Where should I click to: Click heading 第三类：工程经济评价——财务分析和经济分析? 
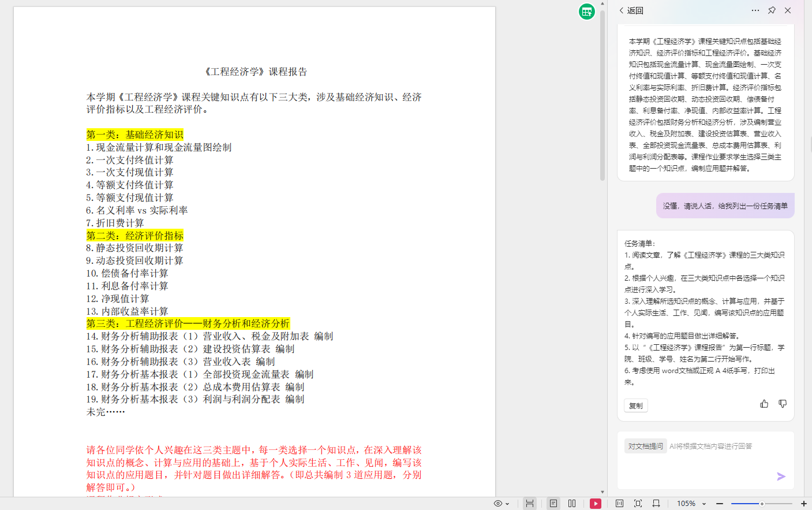[188, 323]
